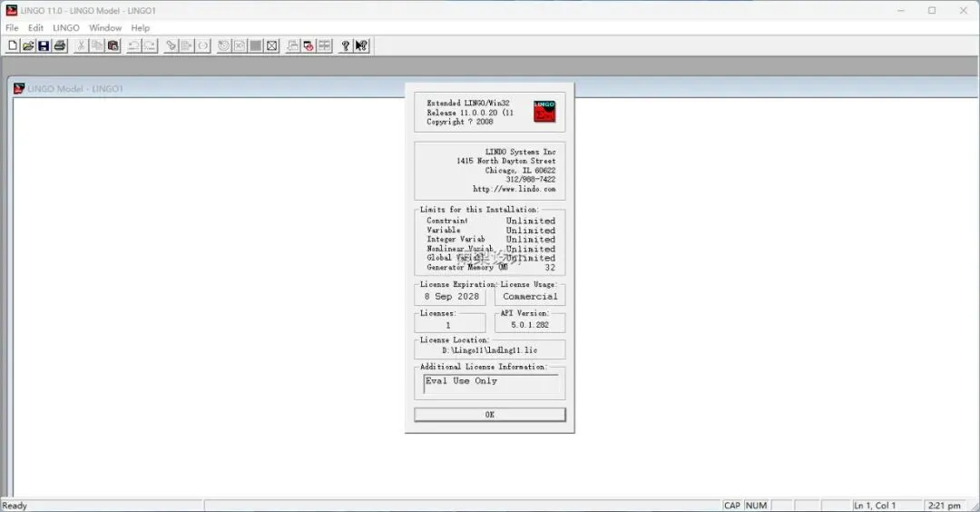Open Help topics question mark icon
The width and height of the screenshot is (980, 512).
point(345,45)
